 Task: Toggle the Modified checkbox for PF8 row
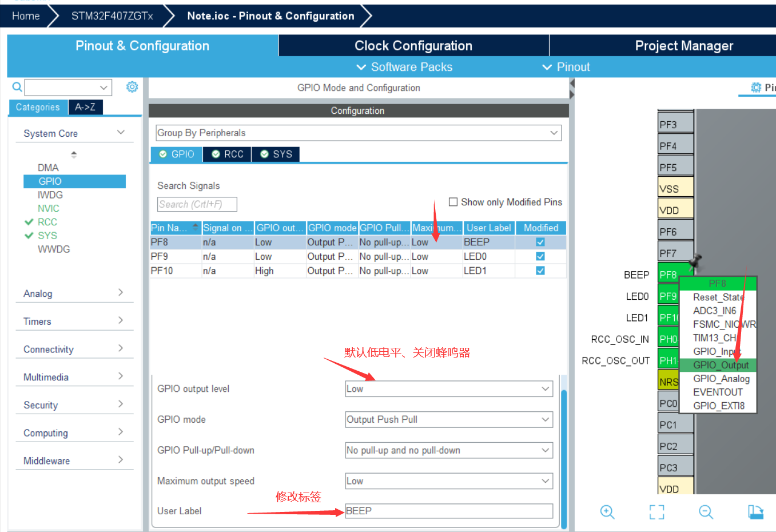tap(540, 242)
